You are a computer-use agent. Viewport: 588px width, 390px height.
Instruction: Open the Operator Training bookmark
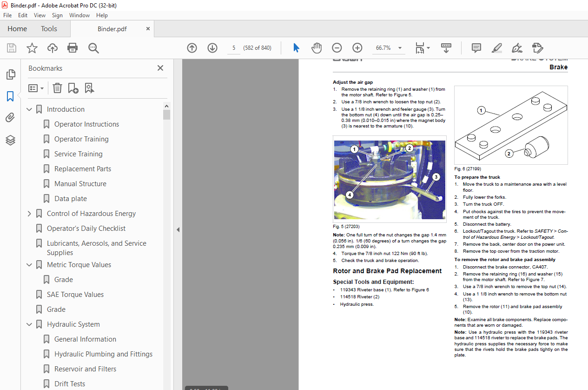pyautogui.click(x=81, y=139)
